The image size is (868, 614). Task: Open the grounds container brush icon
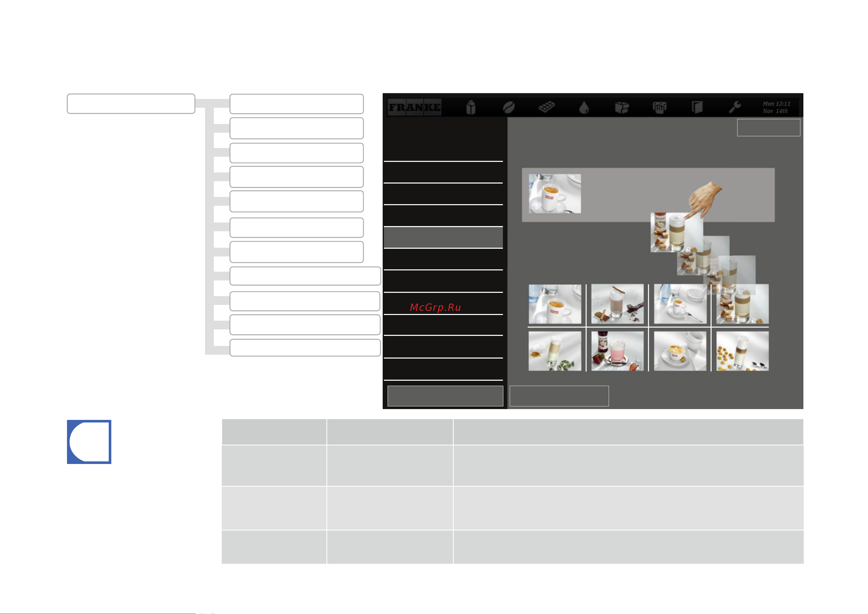click(x=660, y=107)
